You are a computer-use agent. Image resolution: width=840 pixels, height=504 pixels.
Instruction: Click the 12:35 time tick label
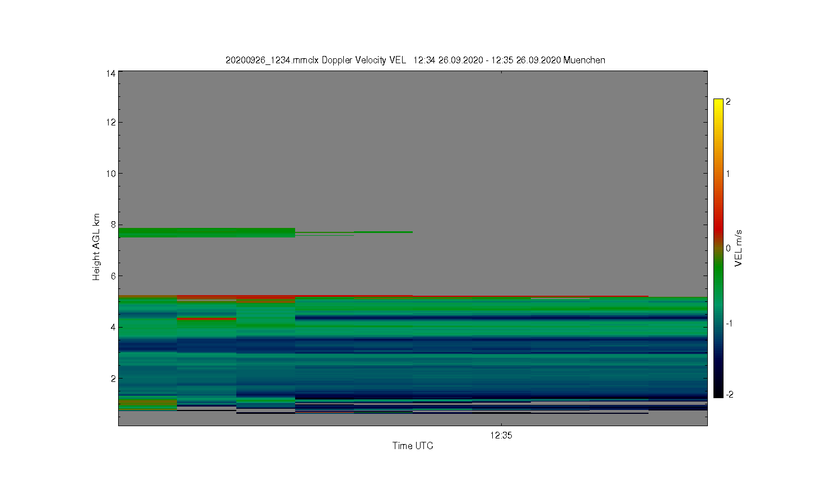(x=501, y=435)
